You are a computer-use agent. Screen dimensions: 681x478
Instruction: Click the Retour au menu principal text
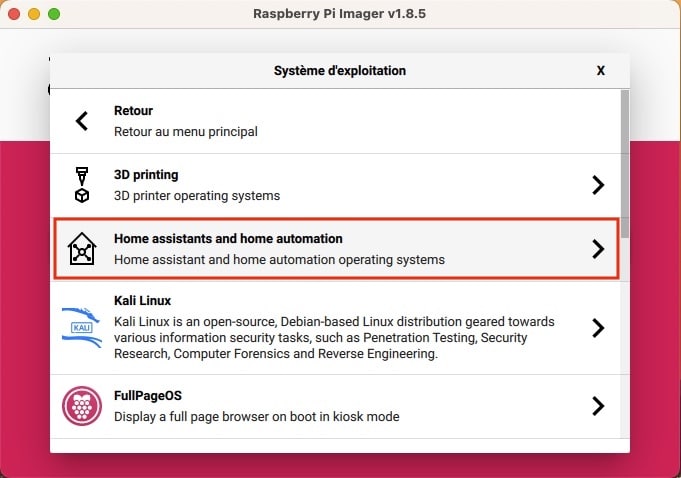tap(186, 132)
